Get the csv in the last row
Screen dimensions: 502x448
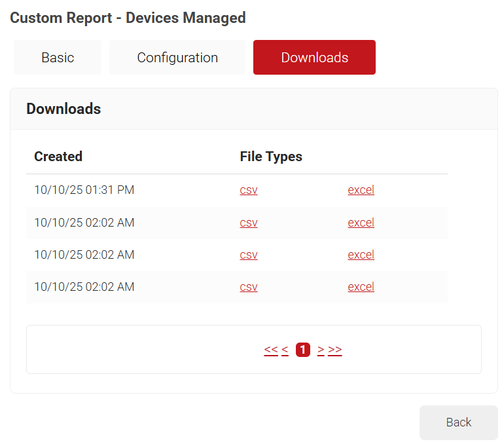[249, 287]
